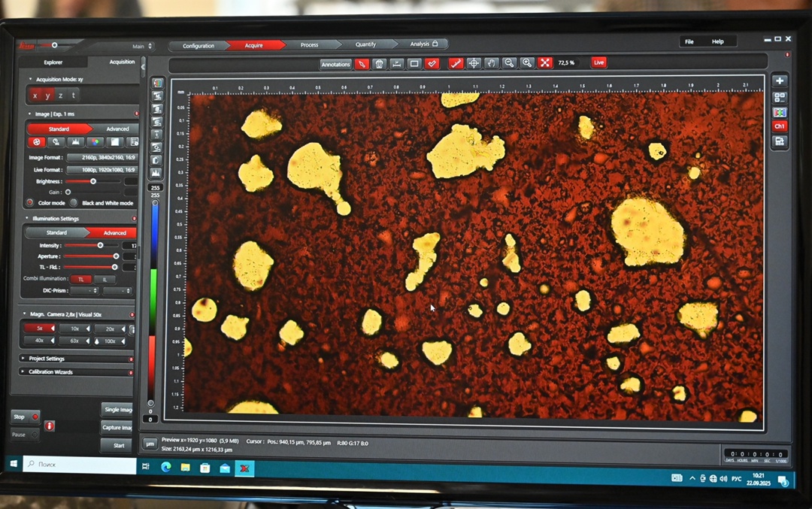Image resolution: width=812 pixels, height=509 pixels.
Task: Click the fit-to-window expand icon
Action: 545,63
